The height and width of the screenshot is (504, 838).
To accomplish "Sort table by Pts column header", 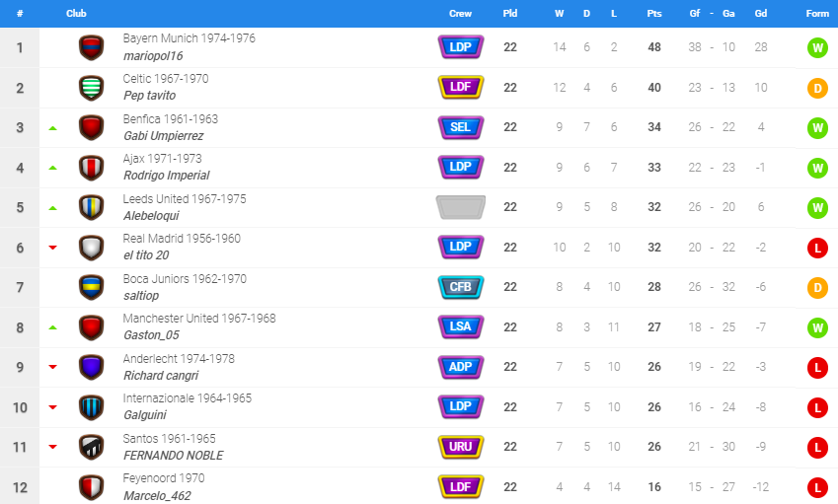I will (x=654, y=14).
